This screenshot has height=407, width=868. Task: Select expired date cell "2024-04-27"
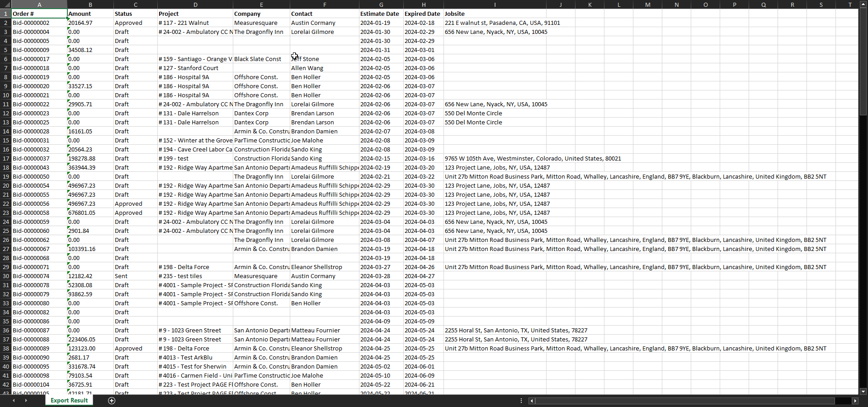click(x=424, y=276)
